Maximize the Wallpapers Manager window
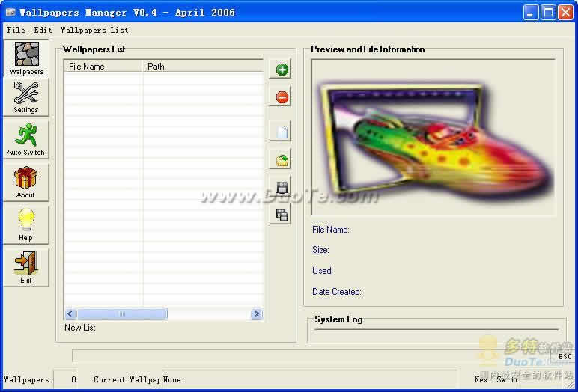This screenshot has height=392, width=578. 548,13
